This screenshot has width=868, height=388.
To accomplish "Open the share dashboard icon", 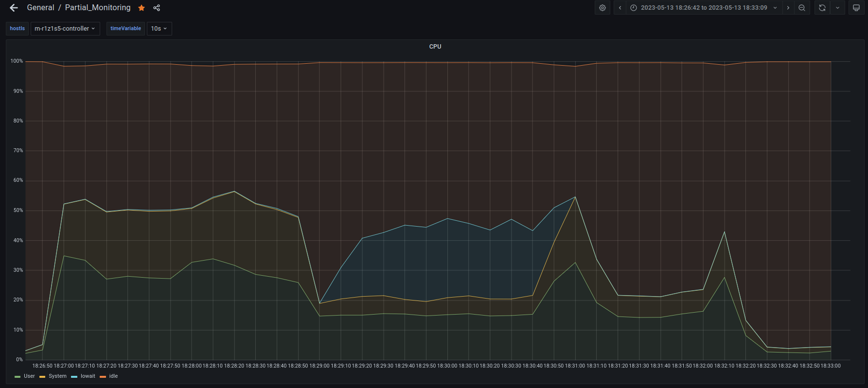I will click(x=157, y=8).
